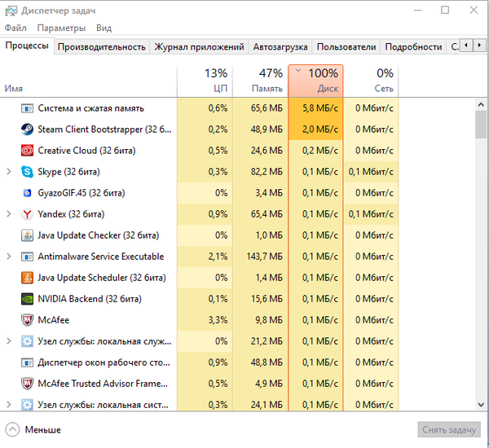The image size is (489, 448).
Task: Click the Skype process icon
Action: (27, 172)
